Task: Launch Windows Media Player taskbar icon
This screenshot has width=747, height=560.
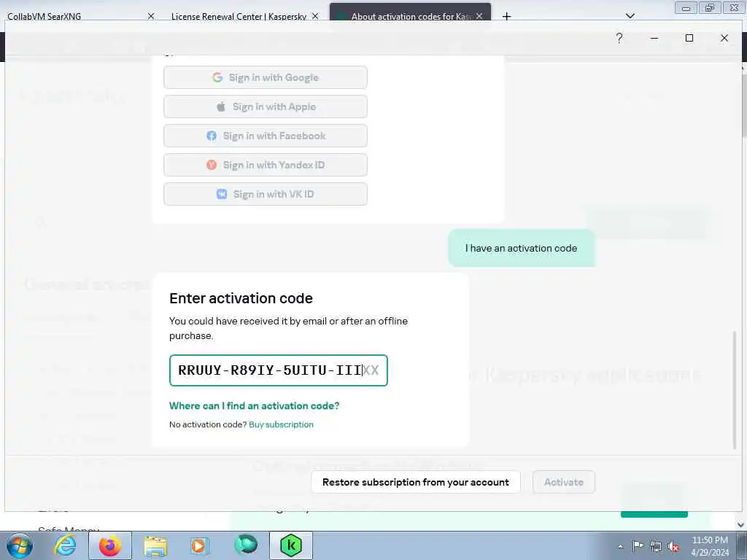Action: 200,545
